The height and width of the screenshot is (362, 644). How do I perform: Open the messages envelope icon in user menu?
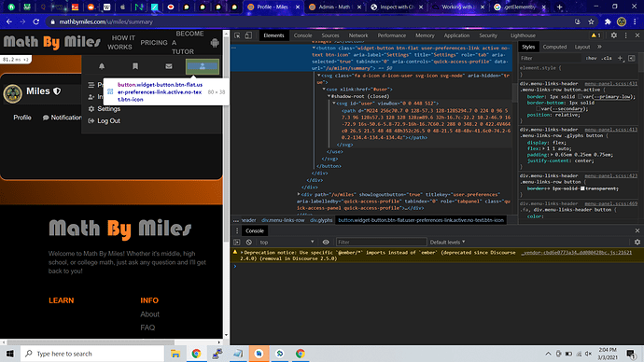169,66
